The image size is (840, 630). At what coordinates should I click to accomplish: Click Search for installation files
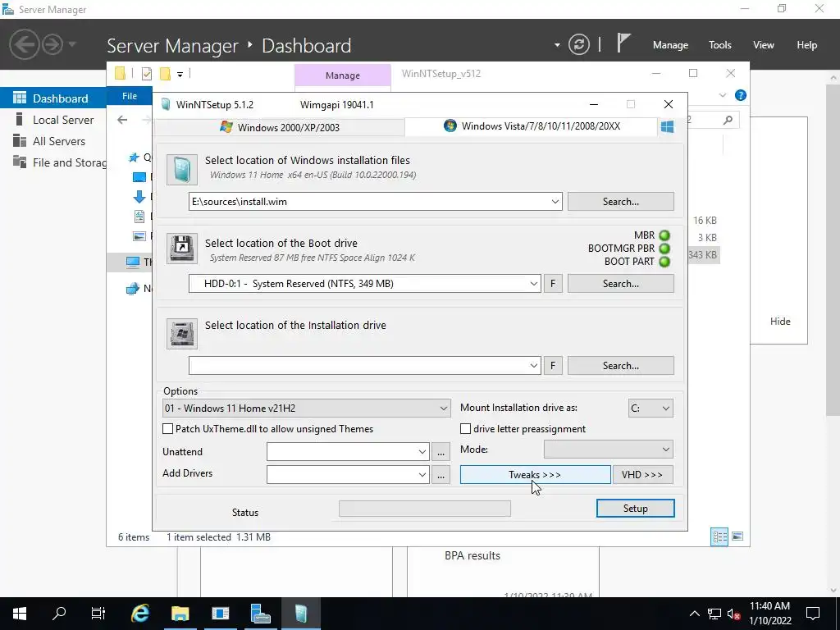point(621,202)
